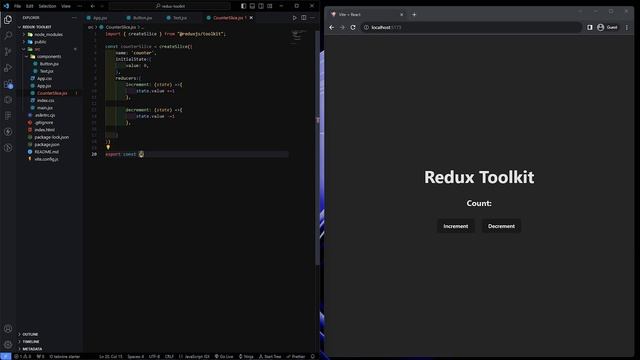This screenshot has height=360, width=640.
Task: Open the browser three-dot menu
Action: (627, 27)
